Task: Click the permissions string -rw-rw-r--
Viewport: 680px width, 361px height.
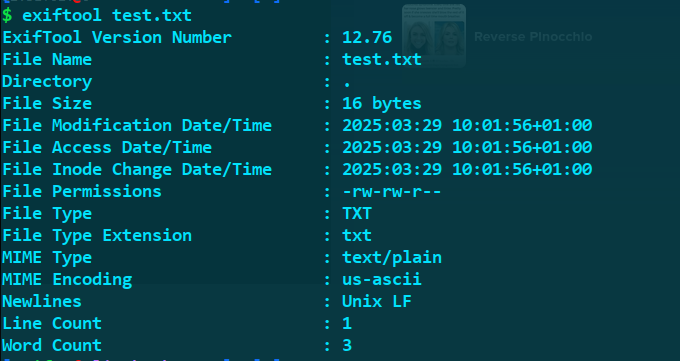Action: coord(392,191)
